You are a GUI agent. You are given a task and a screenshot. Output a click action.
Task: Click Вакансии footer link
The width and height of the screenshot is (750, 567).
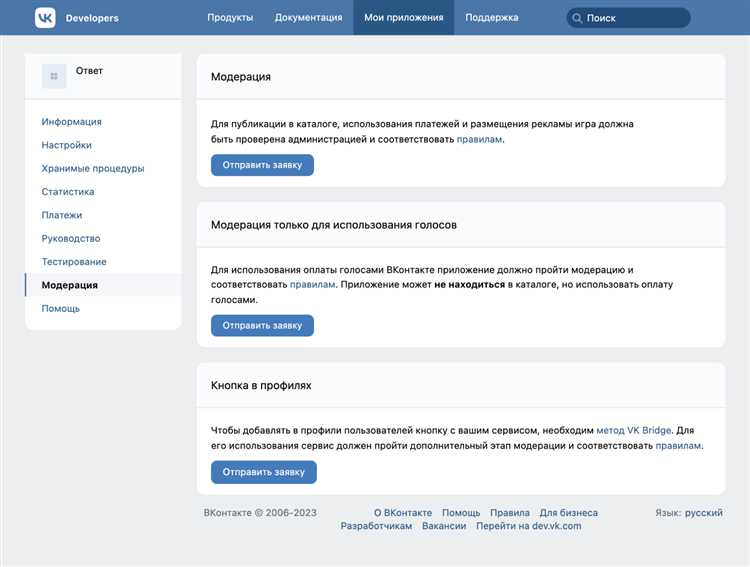[444, 526]
